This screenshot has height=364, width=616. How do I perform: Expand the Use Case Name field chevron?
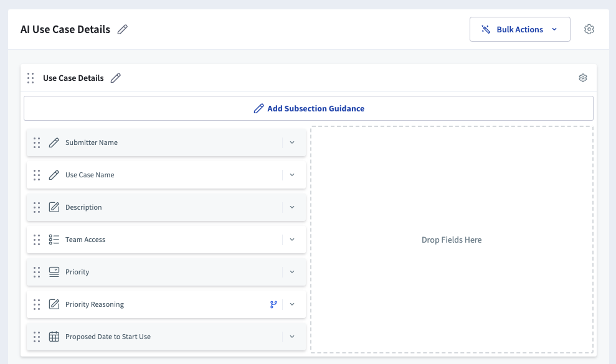[292, 175]
